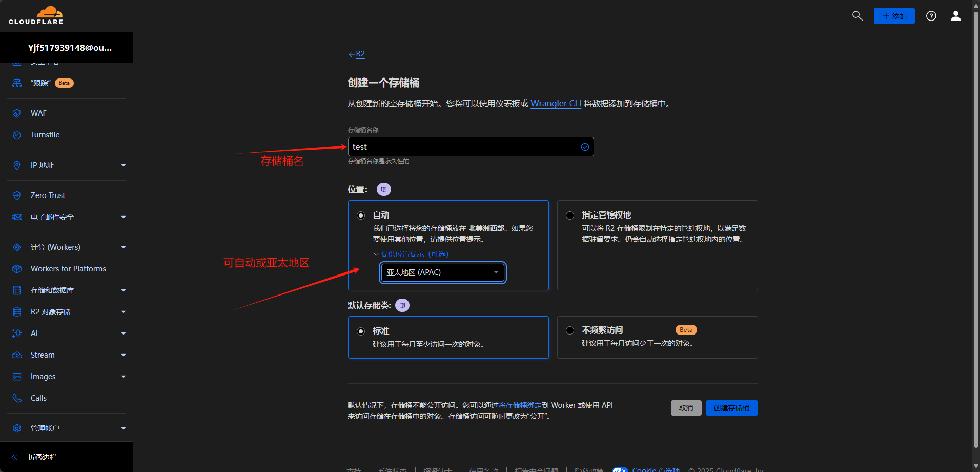The image size is (980, 472).
Task: Open the “跟踪” Beta sidebar item
Action: (x=52, y=83)
